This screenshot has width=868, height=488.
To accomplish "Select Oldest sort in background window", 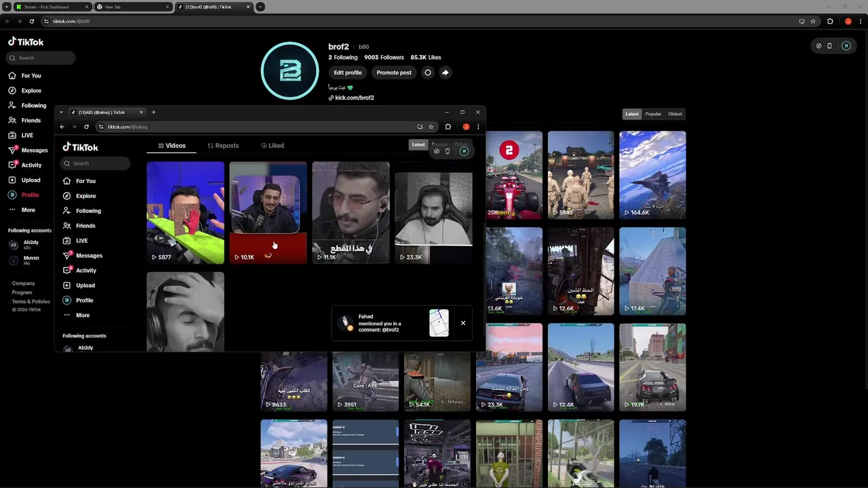I will click(675, 114).
